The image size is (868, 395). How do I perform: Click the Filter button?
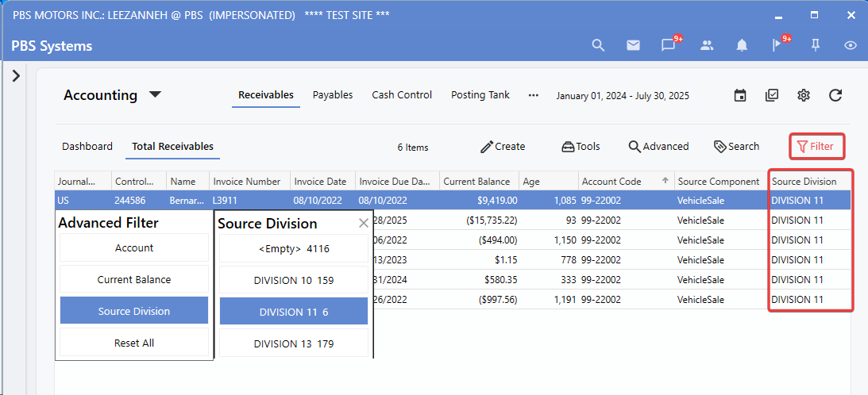coord(816,147)
